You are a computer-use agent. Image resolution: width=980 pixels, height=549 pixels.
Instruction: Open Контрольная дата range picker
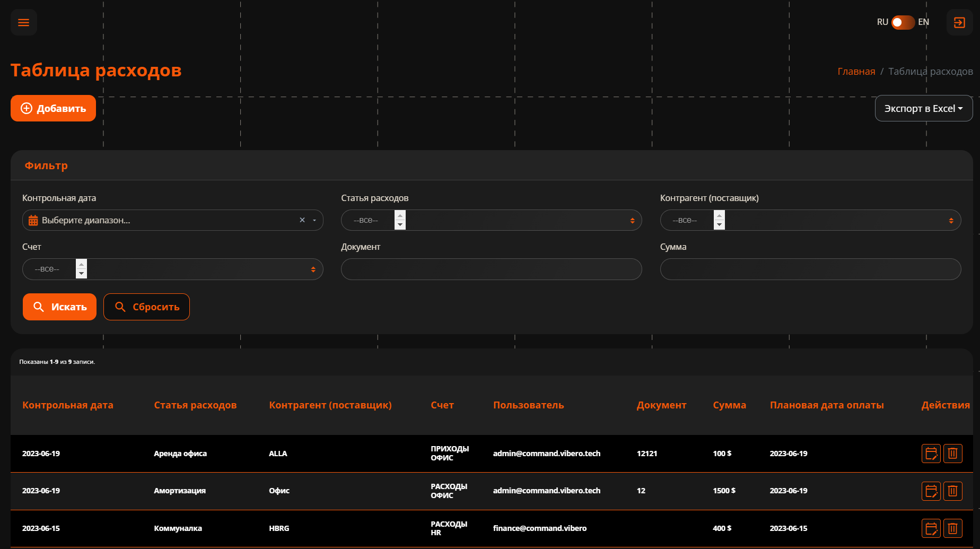(173, 220)
